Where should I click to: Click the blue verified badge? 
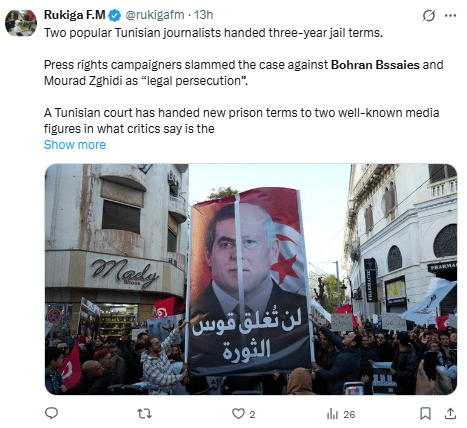[115, 15]
